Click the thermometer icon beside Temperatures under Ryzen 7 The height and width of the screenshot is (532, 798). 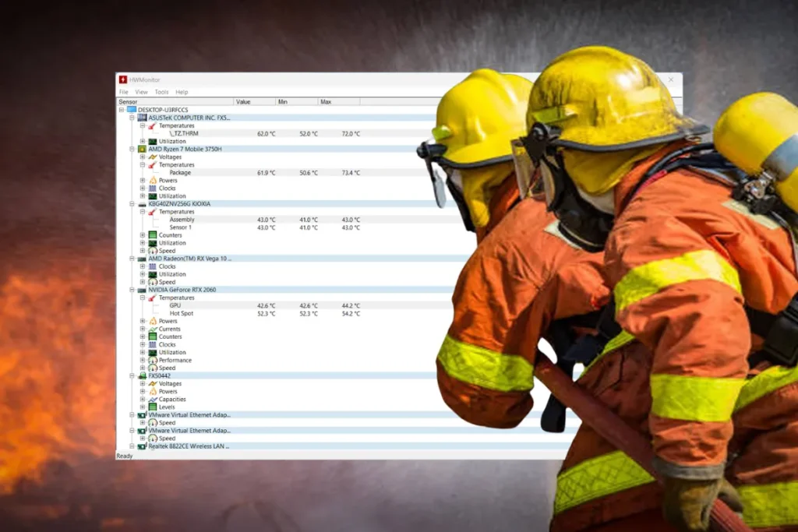pyautogui.click(x=151, y=165)
